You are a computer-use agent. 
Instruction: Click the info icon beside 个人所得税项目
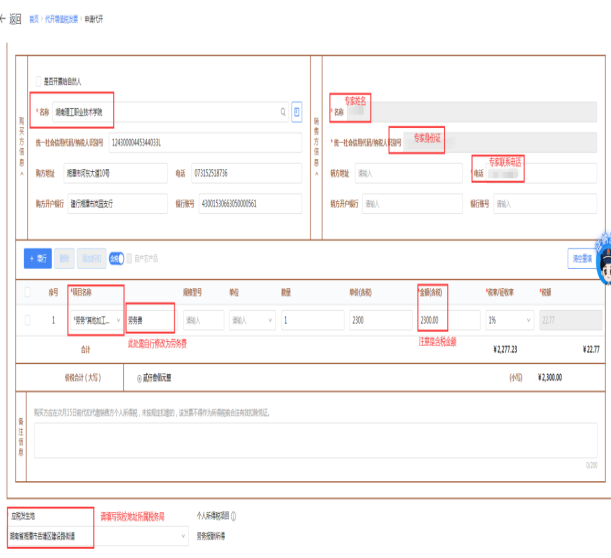click(x=234, y=516)
